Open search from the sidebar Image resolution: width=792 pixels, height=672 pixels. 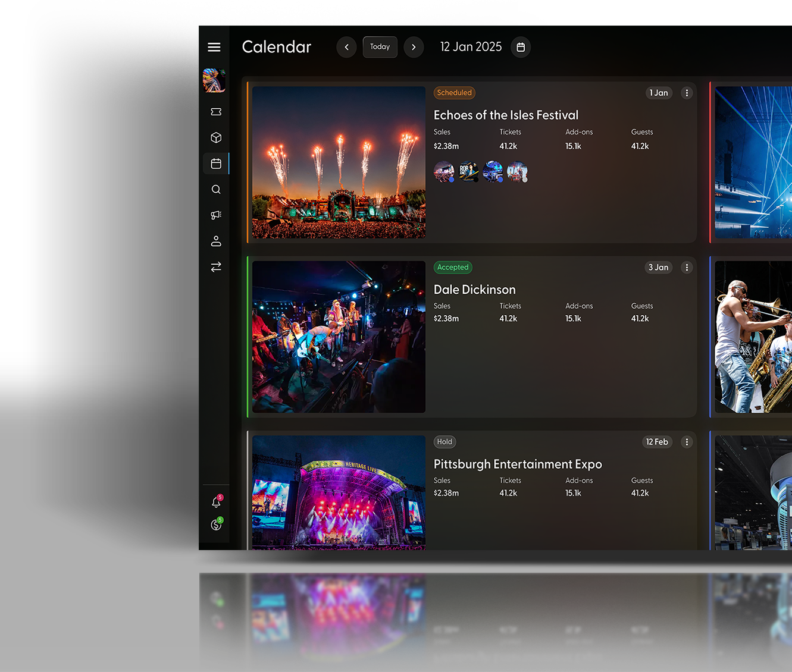click(x=216, y=190)
